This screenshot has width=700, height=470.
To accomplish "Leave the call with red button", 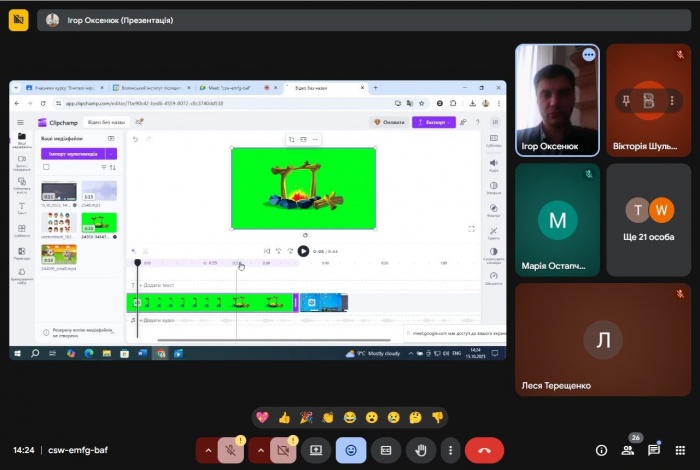I will click(x=484, y=450).
